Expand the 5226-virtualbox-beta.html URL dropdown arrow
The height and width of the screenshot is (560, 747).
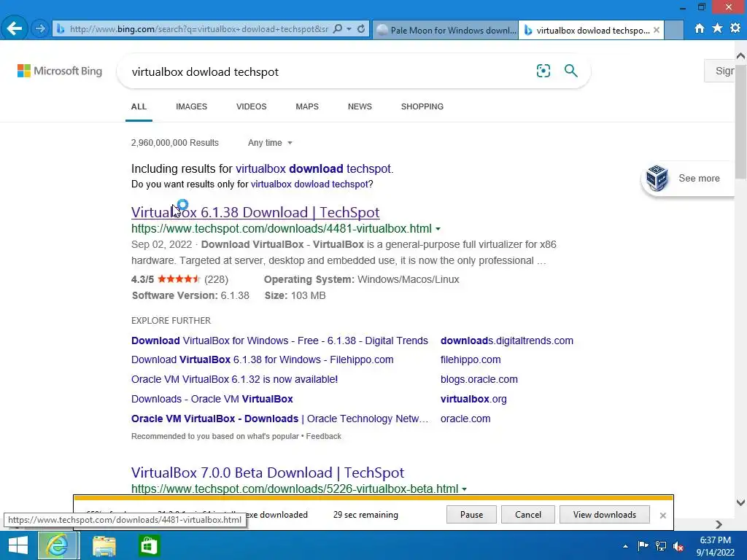[x=465, y=489]
